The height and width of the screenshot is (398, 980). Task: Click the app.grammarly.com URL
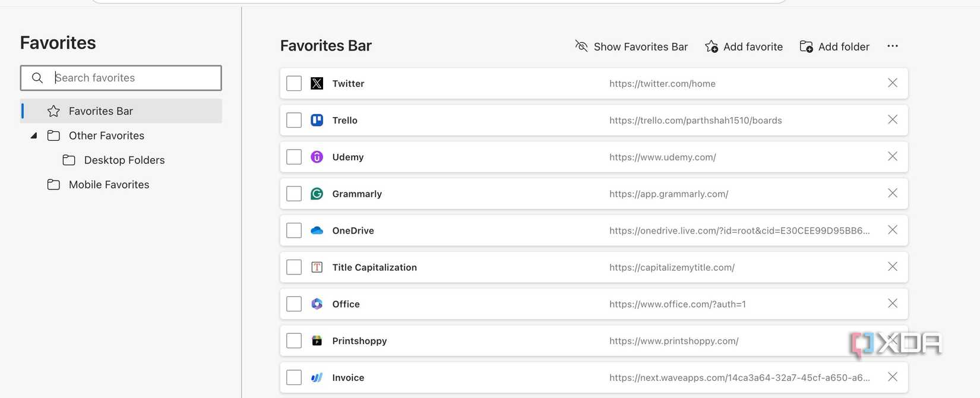pyautogui.click(x=669, y=194)
